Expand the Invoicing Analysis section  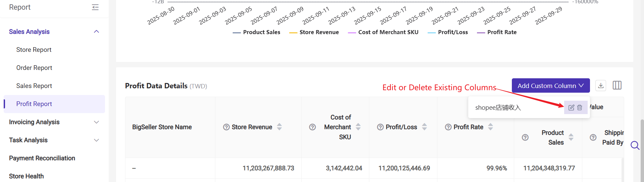point(97,122)
